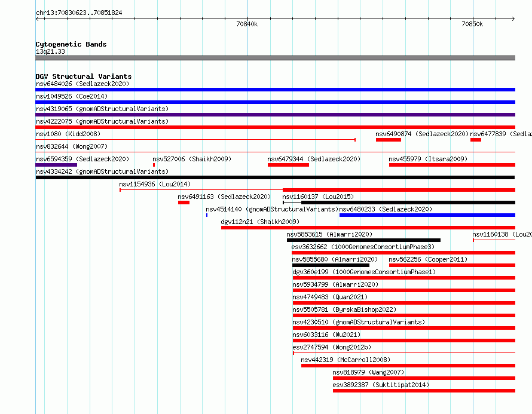Image resolution: width=532 pixels, height=414 pixels.
Task: Open dgv112n21 (Shaikh2009) label
Action: [x=260, y=222]
